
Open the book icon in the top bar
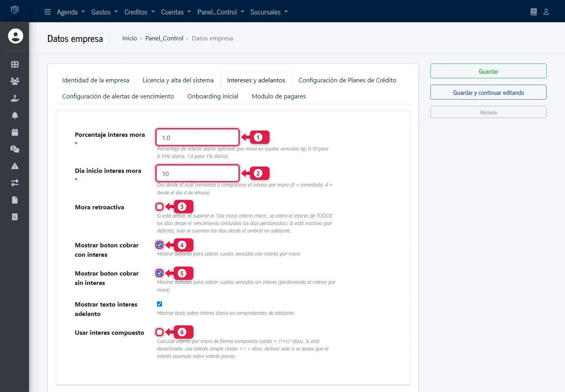pos(534,12)
